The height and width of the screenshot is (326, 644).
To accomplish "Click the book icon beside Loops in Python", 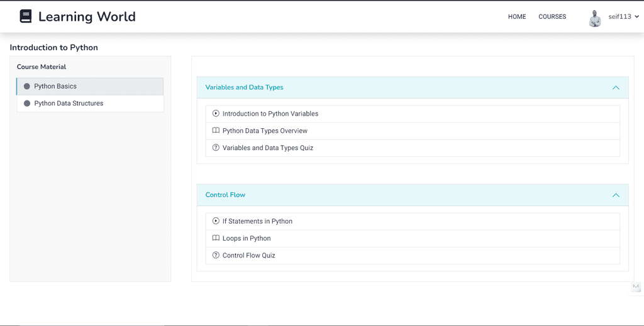I will click(216, 238).
